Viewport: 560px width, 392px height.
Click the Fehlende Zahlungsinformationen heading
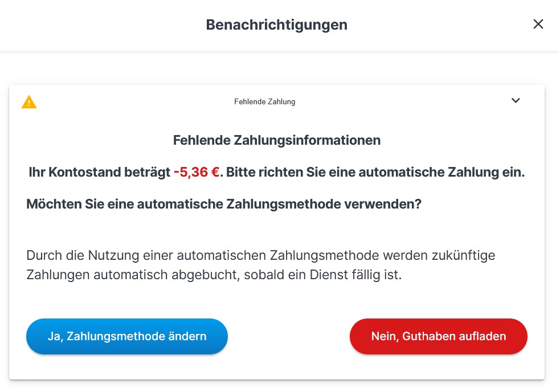tap(276, 140)
